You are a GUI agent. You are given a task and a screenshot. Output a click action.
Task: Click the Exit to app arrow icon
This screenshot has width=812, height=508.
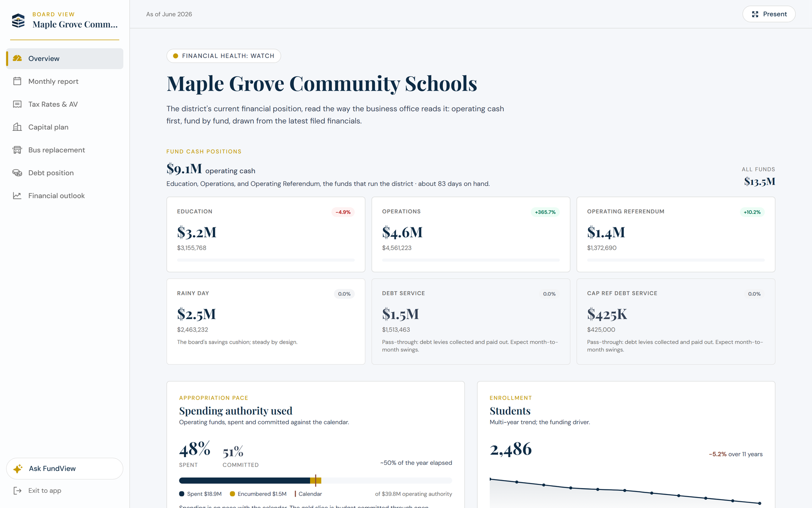pyautogui.click(x=17, y=491)
